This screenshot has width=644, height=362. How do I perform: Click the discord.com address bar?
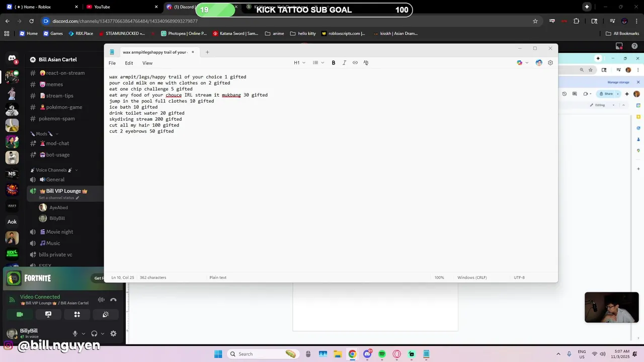point(287,21)
